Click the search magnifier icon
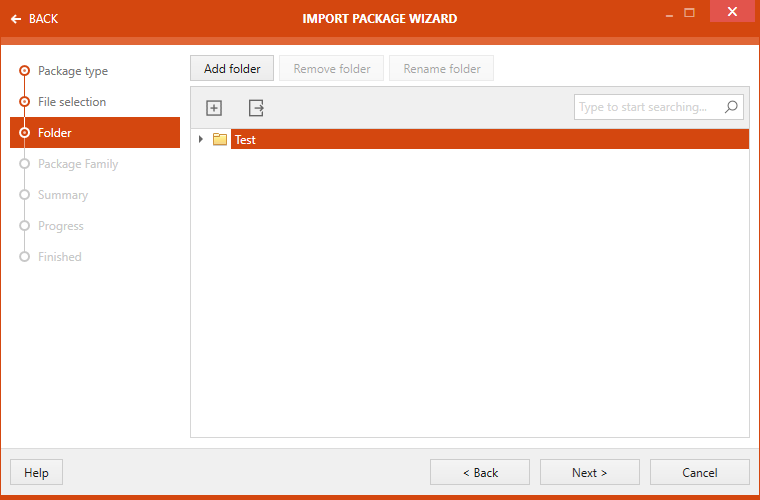Viewport: 760px width, 500px height. coord(731,107)
